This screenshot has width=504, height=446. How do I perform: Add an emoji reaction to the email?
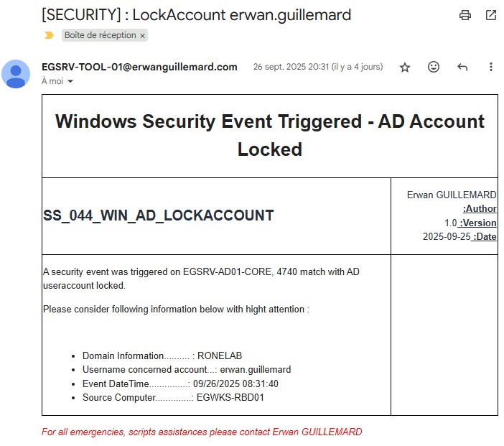click(x=434, y=67)
